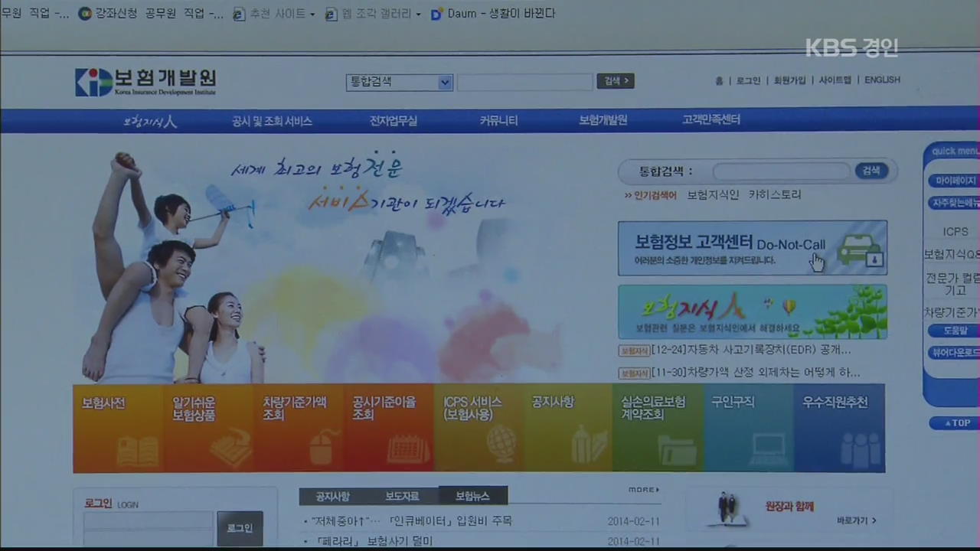
Task: Open the 홈 link
Action: point(719,80)
